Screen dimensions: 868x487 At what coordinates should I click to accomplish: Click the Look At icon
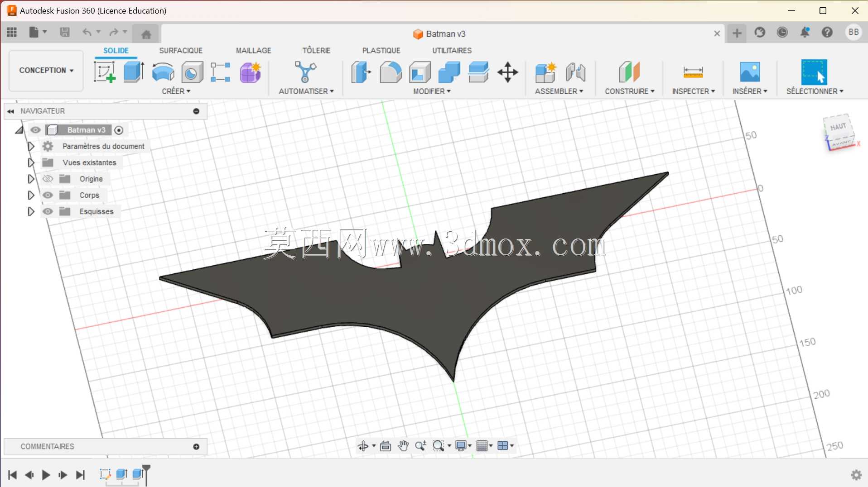[x=386, y=446]
